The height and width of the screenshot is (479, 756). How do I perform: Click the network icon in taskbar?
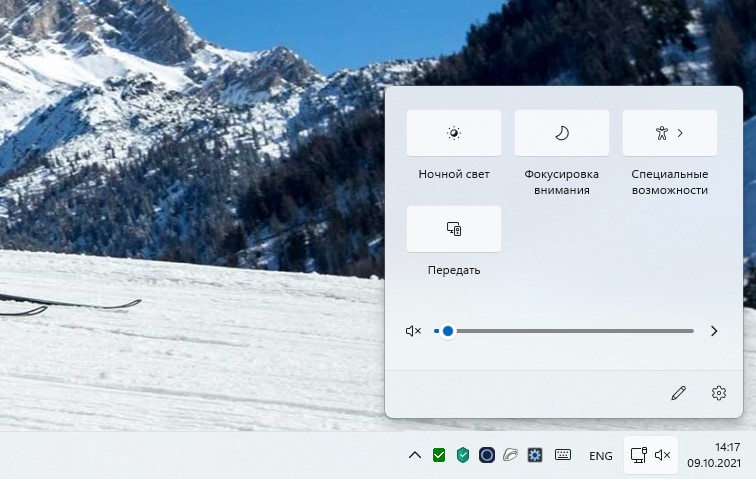638,455
